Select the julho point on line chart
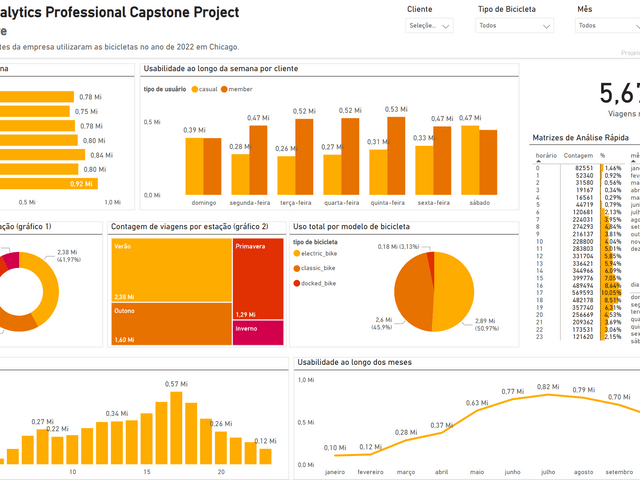Screen dimensions: 640x480 tap(548, 395)
